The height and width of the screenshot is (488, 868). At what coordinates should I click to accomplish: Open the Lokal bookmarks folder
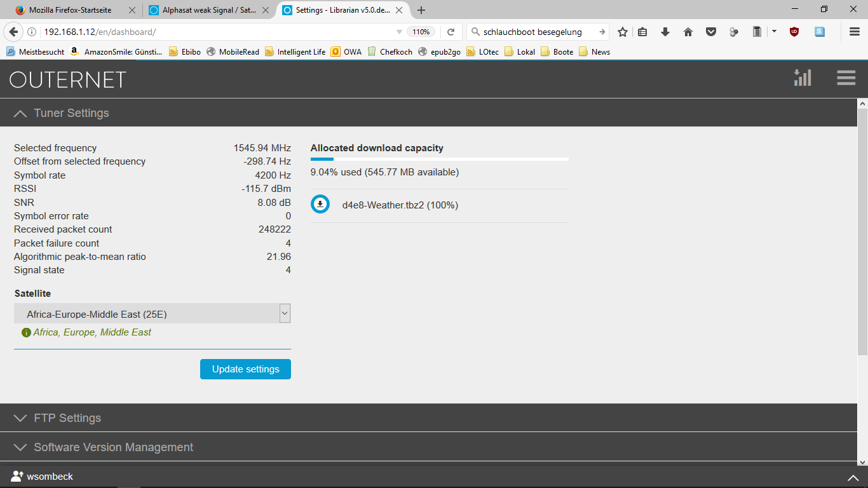pos(520,52)
